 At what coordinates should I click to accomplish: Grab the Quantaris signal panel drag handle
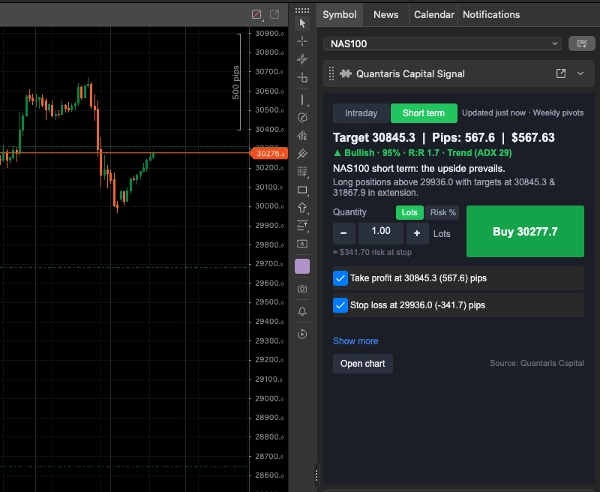coord(331,73)
